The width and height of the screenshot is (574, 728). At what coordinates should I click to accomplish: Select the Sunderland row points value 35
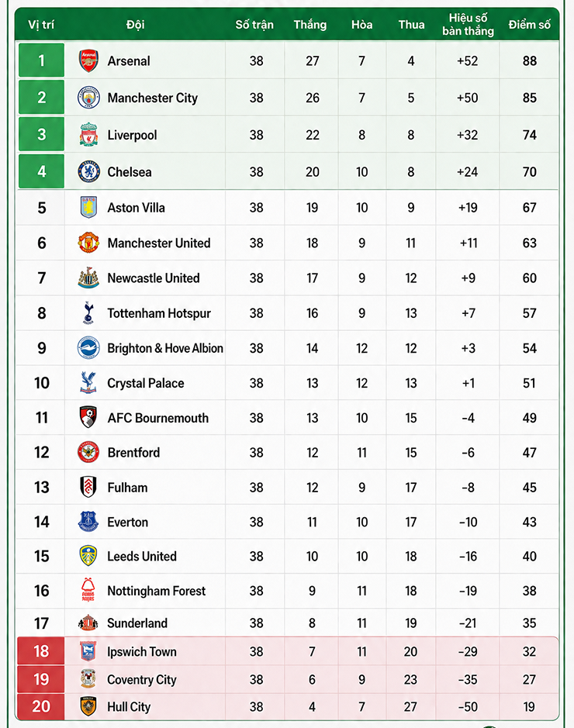tap(530, 623)
